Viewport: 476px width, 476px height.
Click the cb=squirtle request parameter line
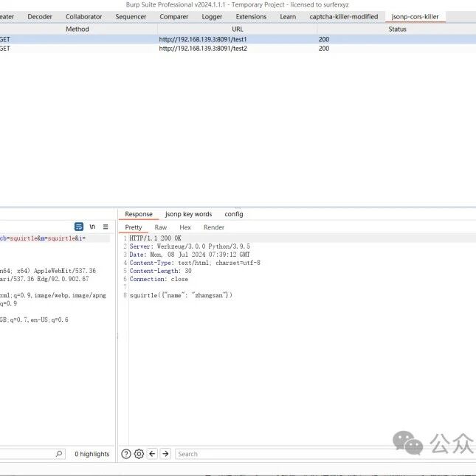[x=43, y=238]
